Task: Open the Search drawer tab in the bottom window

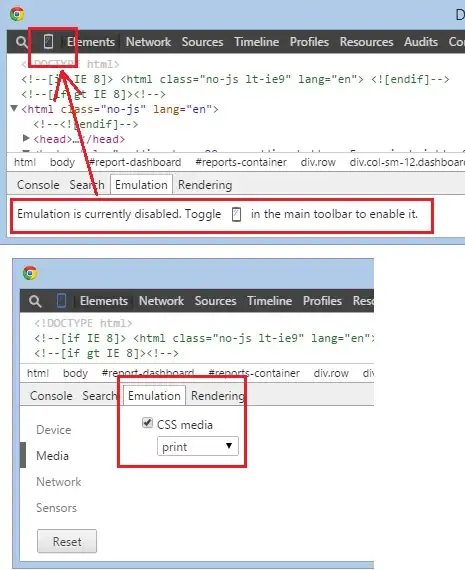Action: 100,396
